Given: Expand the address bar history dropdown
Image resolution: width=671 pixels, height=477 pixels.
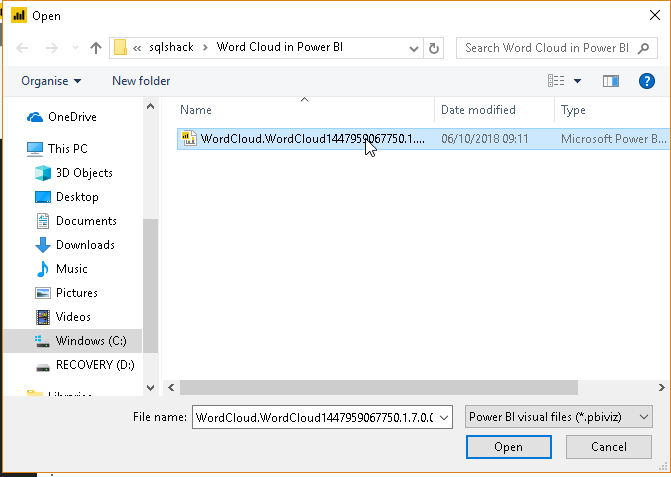Looking at the screenshot, I should 413,48.
